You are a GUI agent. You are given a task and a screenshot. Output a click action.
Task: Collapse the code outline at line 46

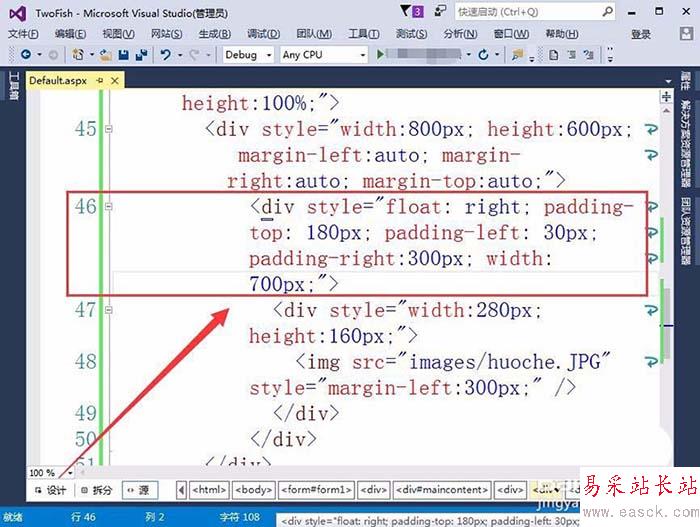pyautogui.click(x=108, y=206)
